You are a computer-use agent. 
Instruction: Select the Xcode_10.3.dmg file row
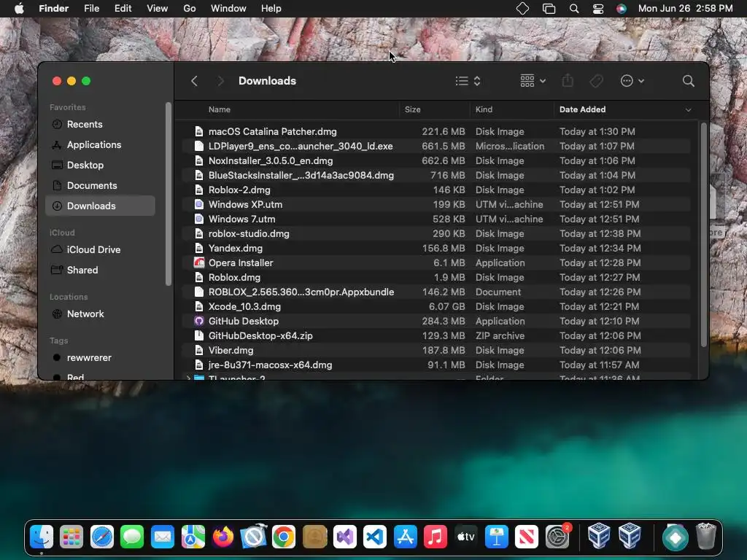pyautogui.click(x=436, y=307)
